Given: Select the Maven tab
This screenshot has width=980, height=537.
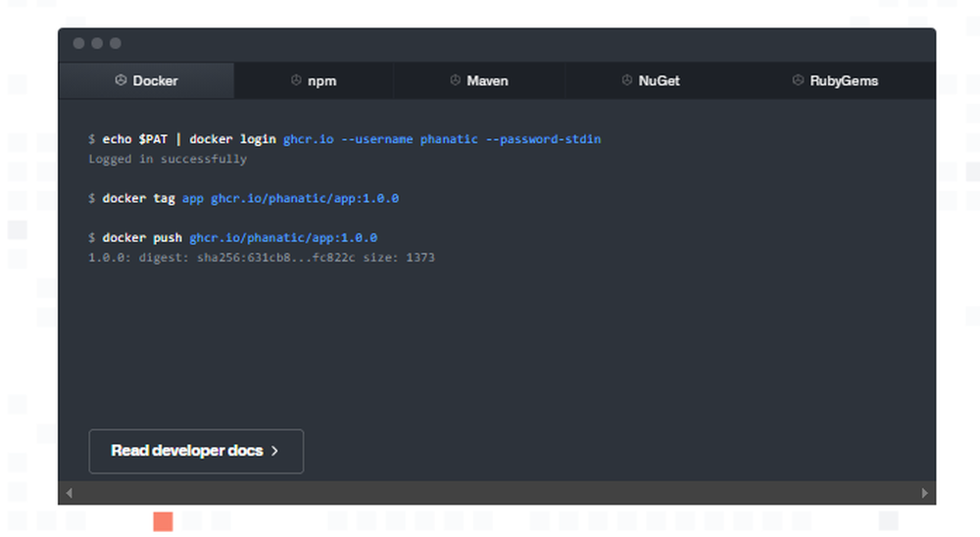Looking at the screenshot, I should pyautogui.click(x=479, y=80).
